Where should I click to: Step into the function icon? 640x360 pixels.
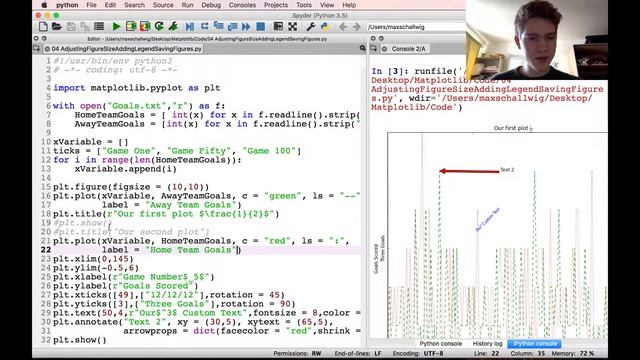pos(218,27)
